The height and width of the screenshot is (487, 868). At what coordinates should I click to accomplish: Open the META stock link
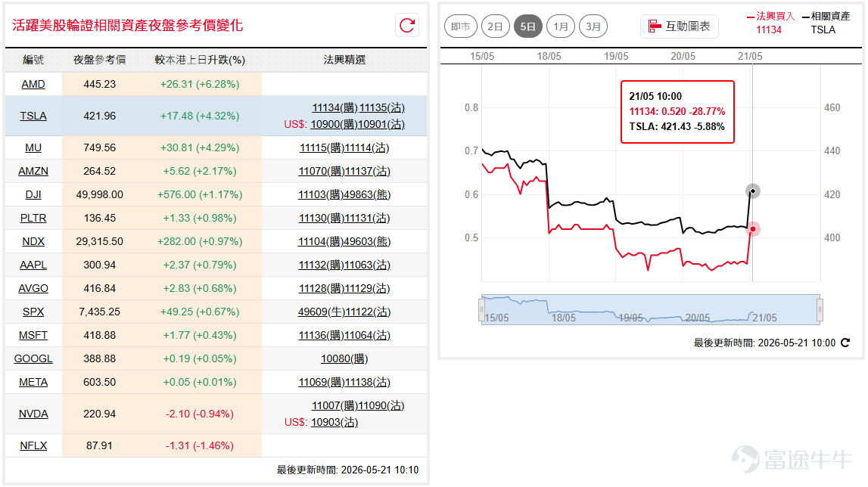(x=33, y=383)
